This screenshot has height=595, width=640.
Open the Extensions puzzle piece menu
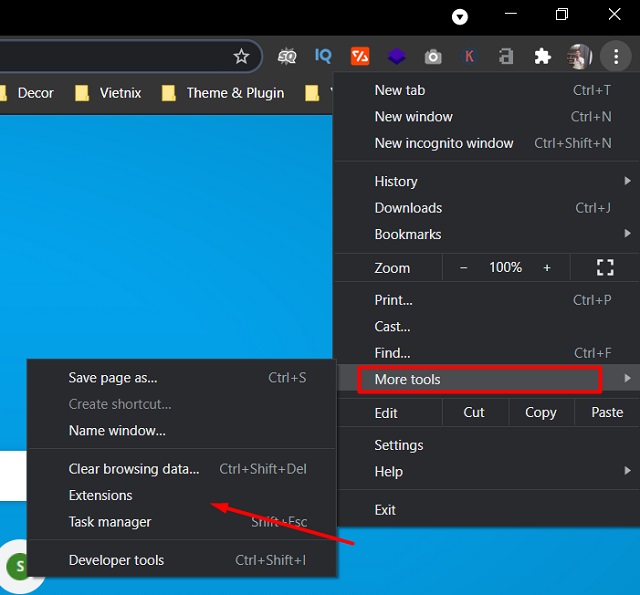[x=542, y=56]
